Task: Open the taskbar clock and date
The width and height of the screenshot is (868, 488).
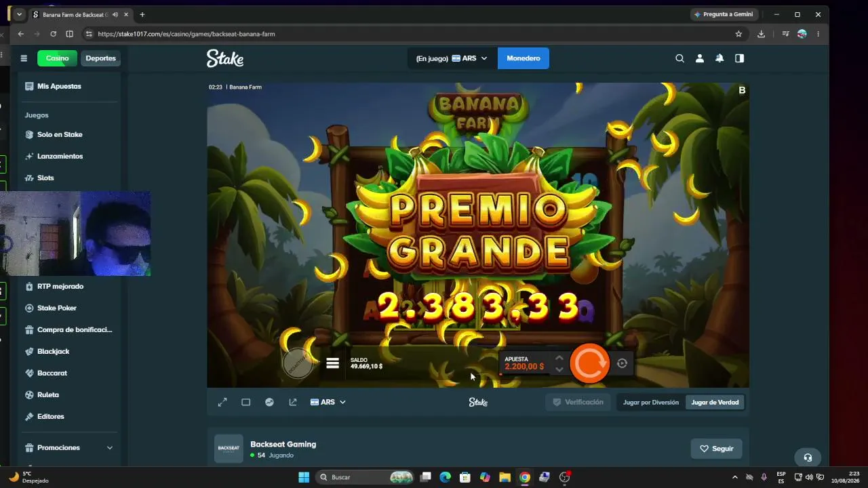Action: click(x=846, y=477)
